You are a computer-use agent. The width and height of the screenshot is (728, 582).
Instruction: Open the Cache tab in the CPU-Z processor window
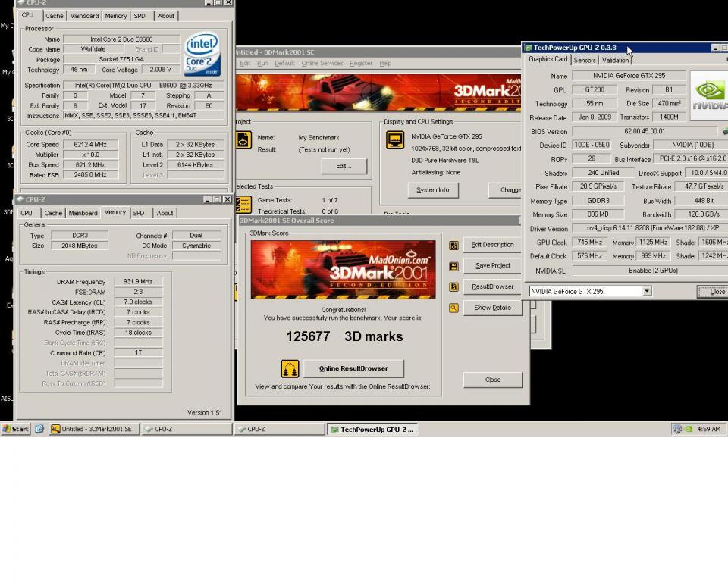coord(55,16)
